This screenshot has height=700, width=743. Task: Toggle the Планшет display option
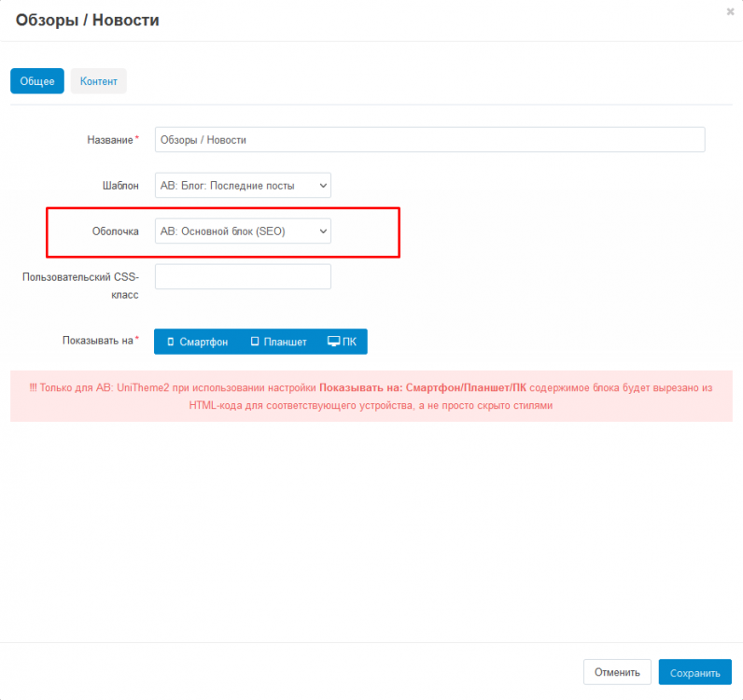tap(278, 342)
